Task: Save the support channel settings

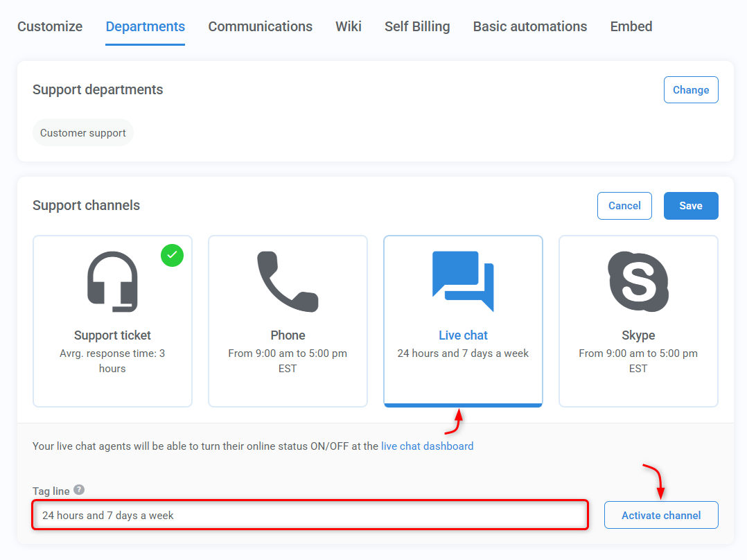Action: [690, 205]
